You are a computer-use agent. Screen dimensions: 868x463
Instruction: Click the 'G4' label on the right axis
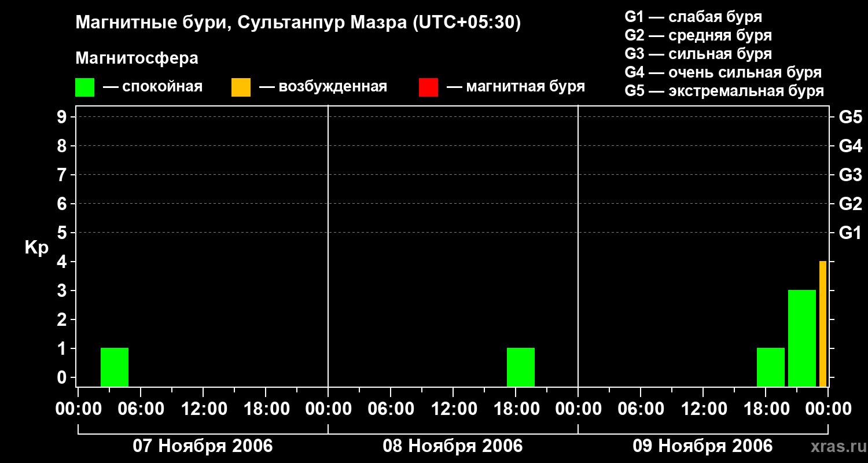coord(850,146)
